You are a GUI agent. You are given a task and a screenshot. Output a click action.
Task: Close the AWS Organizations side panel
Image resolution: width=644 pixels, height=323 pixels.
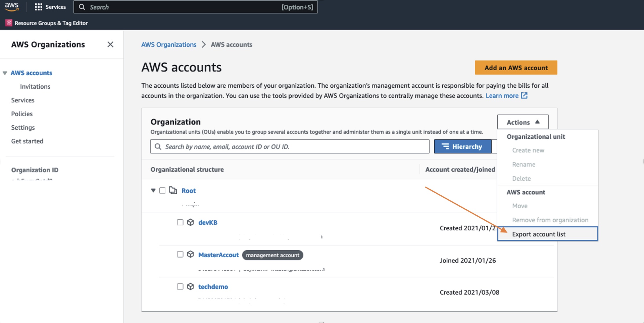pos(110,44)
